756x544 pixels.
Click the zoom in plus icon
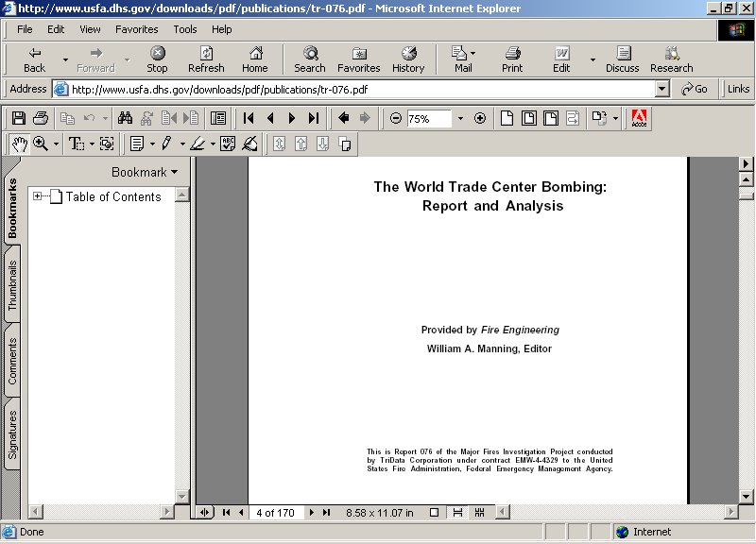pyautogui.click(x=480, y=118)
